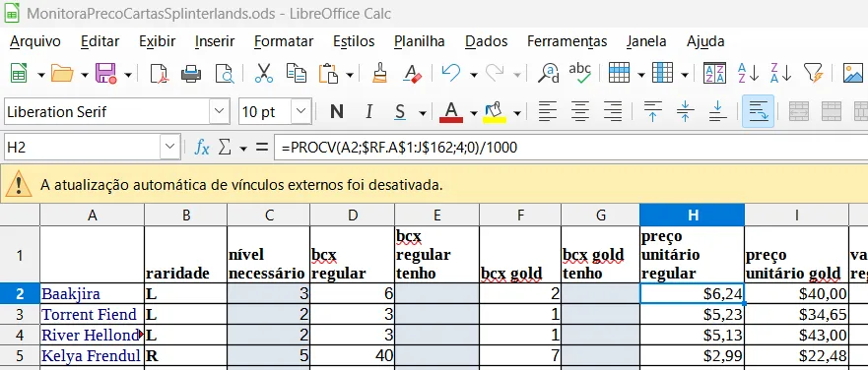Open the Inserir menu
Screen dimensions: 868x370
[x=215, y=41]
